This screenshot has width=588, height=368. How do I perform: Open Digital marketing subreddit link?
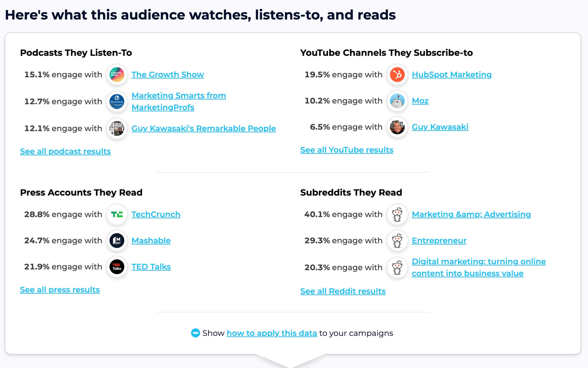pyautogui.click(x=479, y=267)
